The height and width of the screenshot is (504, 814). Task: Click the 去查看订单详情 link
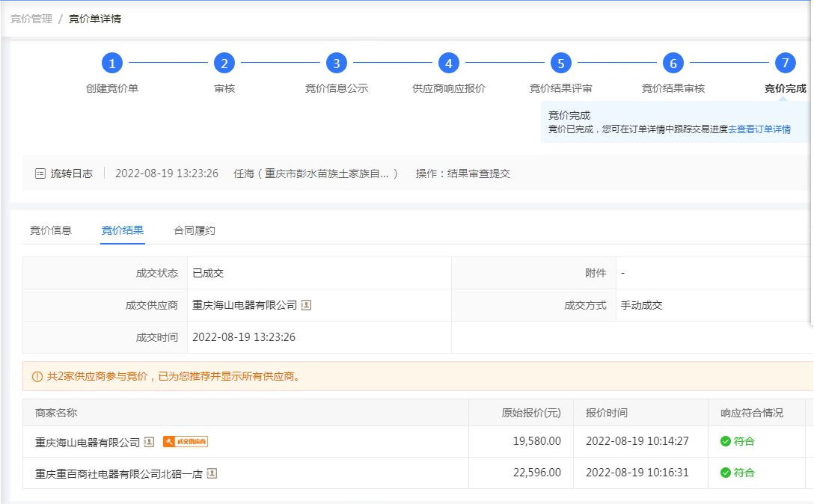759,129
